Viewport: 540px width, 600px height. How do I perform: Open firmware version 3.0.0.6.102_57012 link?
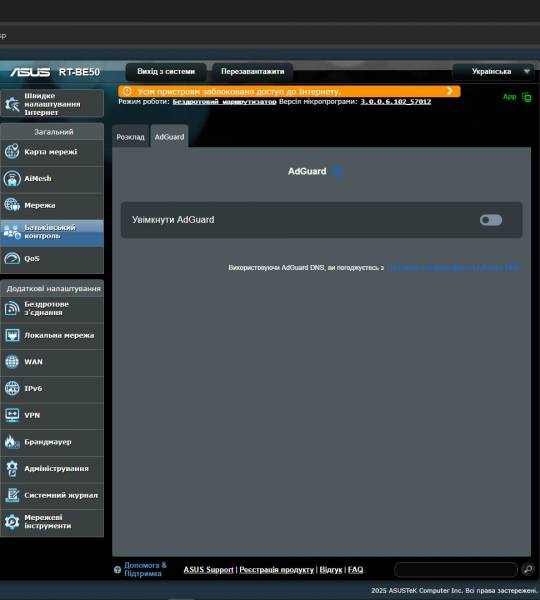click(x=396, y=102)
